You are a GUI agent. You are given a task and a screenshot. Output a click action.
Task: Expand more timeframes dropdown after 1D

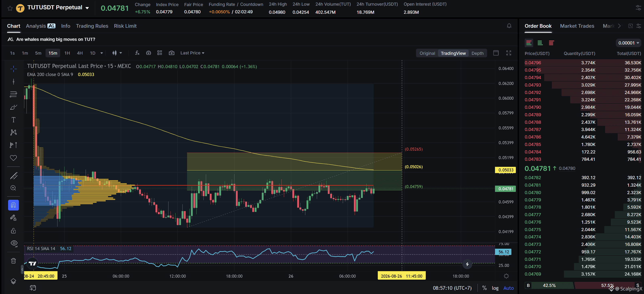101,53
